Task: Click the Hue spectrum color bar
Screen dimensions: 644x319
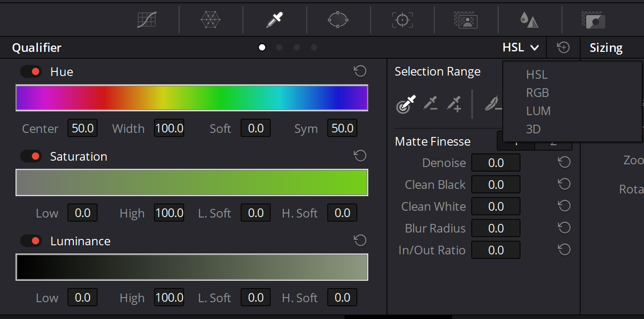Action: pyautogui.click(x=191, y=98)
